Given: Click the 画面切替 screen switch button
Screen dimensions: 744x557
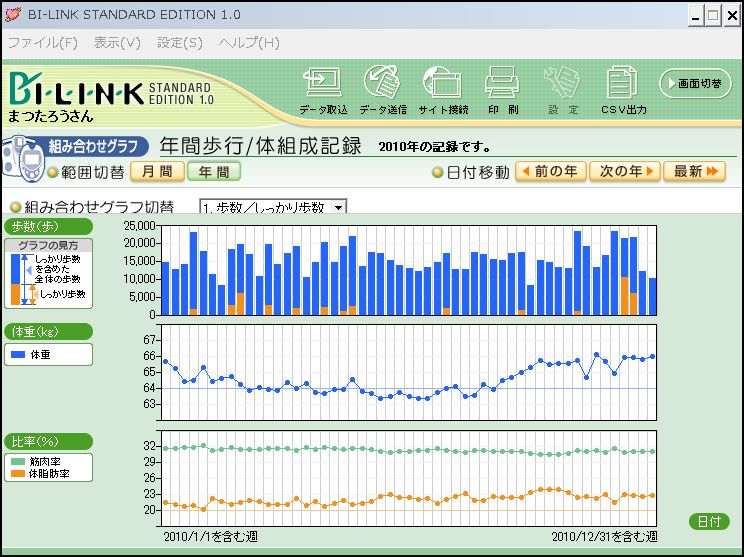Looking at the screenshot, I should (696, 84).
